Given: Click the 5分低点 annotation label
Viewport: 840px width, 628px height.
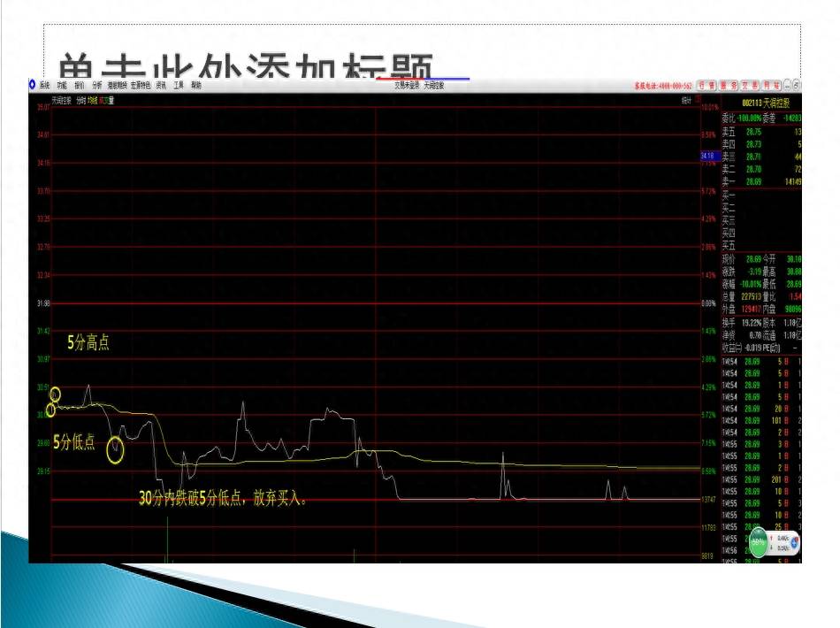Looking at the screenshot, I should [x=74, y=441].
